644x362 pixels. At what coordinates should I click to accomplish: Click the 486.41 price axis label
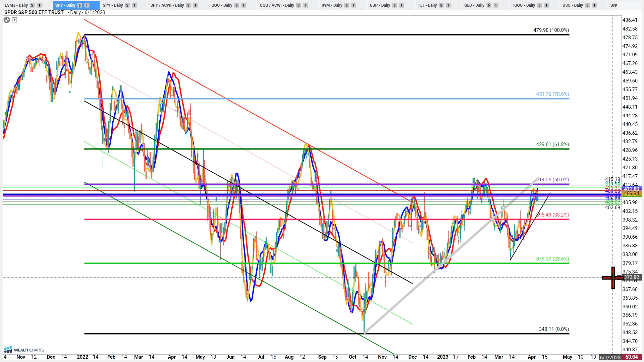click(x=630, y=20)
